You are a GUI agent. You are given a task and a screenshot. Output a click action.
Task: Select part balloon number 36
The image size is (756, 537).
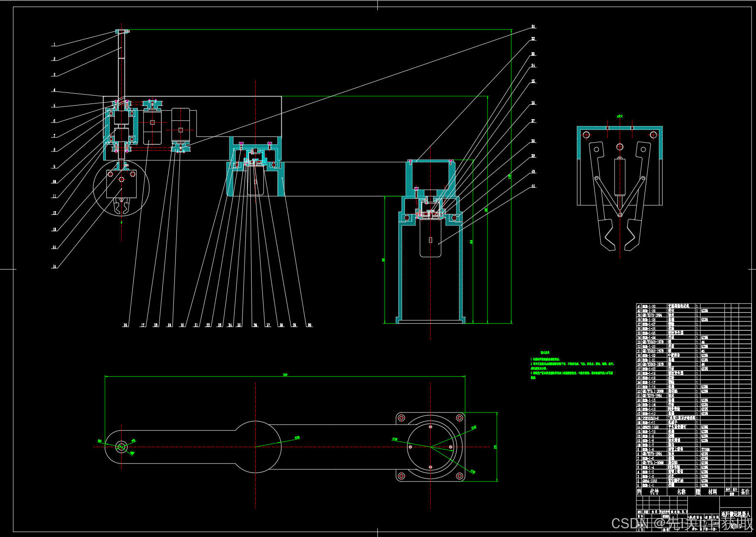533,103
